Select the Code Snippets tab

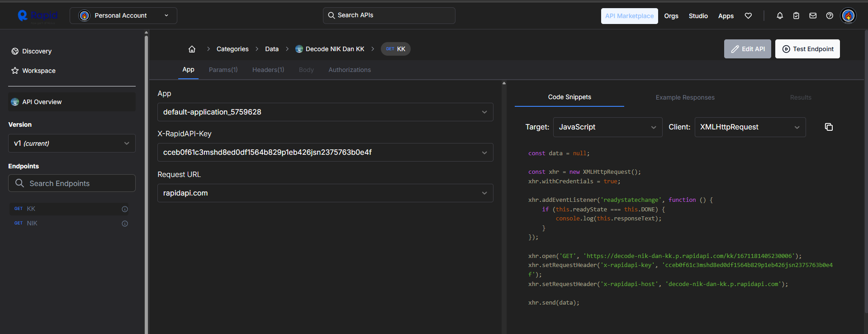tap(569, 97)
